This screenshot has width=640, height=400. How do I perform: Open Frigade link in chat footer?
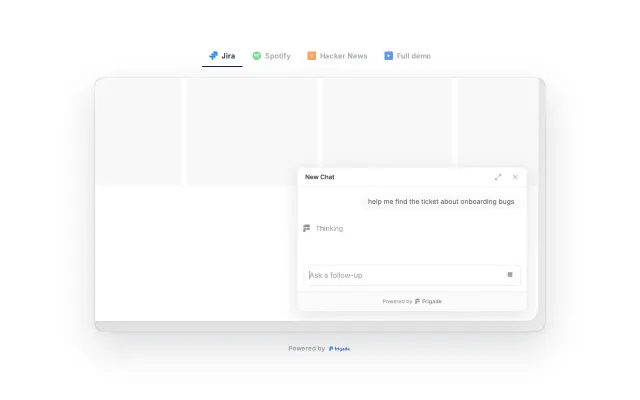click(x=429, y=301)
